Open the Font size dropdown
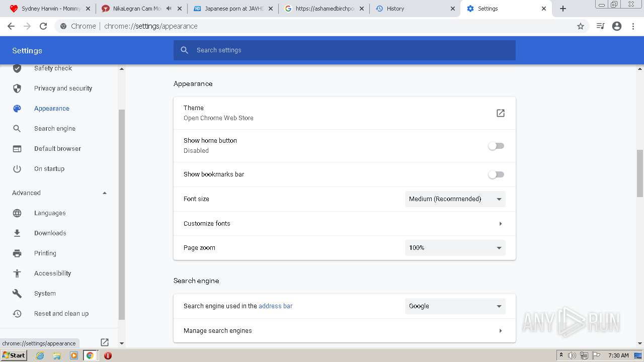 point(455,199)
